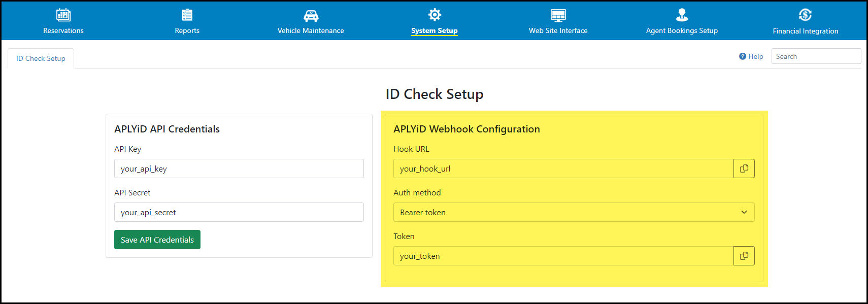Open the Vehicle Maintenance car icon

311,16
